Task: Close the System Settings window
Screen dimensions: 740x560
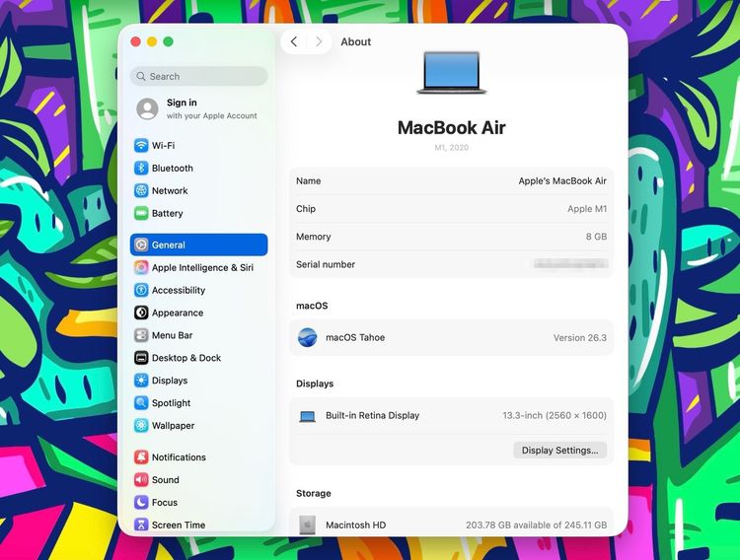Action: [x=136, y=41]
